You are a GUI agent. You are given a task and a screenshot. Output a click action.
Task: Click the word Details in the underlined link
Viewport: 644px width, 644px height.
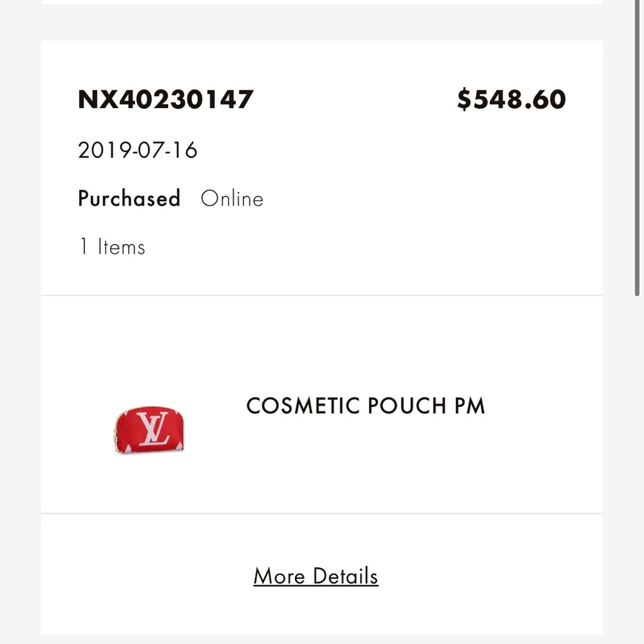pos(345,576)
